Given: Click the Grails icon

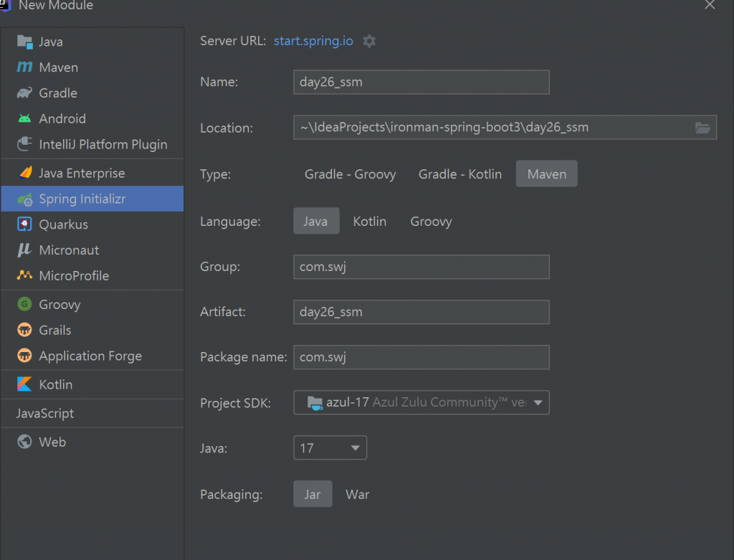Looking at the screenshot, I should [x=25, y=330].
